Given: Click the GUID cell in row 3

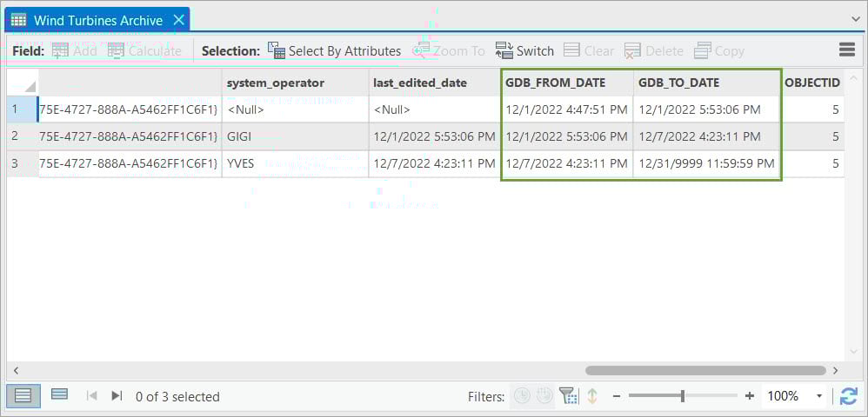Looking at the screenshot, I should pos(130,163).
